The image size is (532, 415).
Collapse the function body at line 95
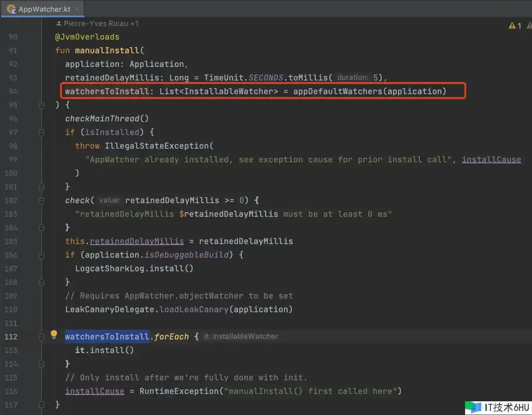42,105
